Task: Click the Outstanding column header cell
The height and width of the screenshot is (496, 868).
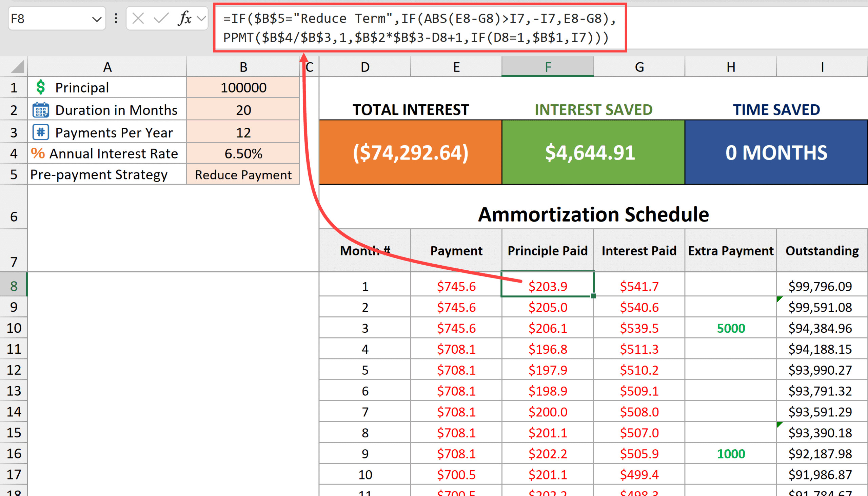Action: 822,251
